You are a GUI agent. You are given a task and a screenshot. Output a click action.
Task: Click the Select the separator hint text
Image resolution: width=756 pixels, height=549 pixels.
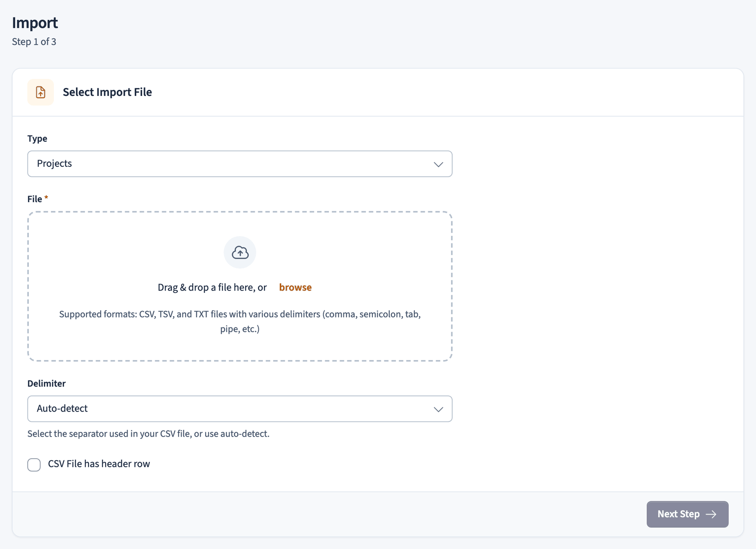tap(148, 434)
